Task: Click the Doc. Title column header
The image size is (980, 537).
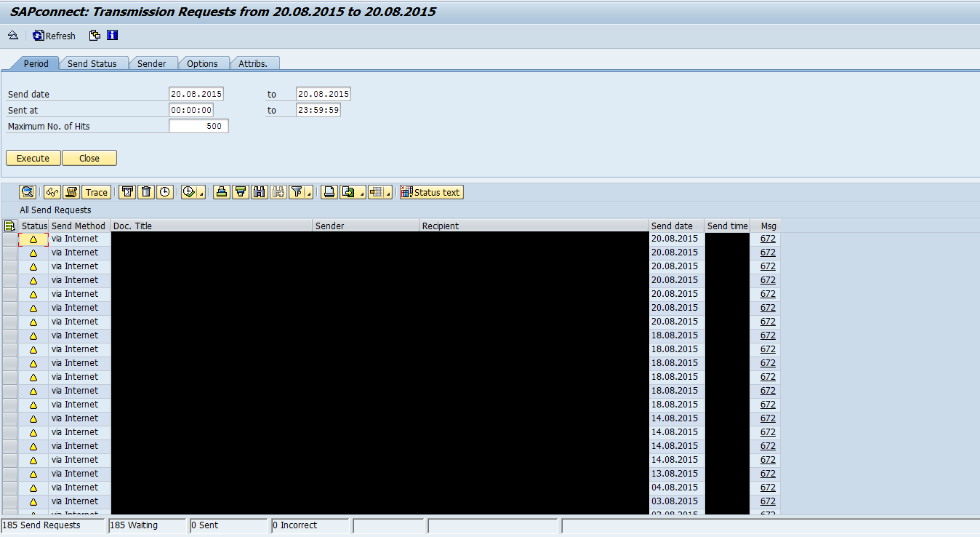Action: tap(212, 226)
